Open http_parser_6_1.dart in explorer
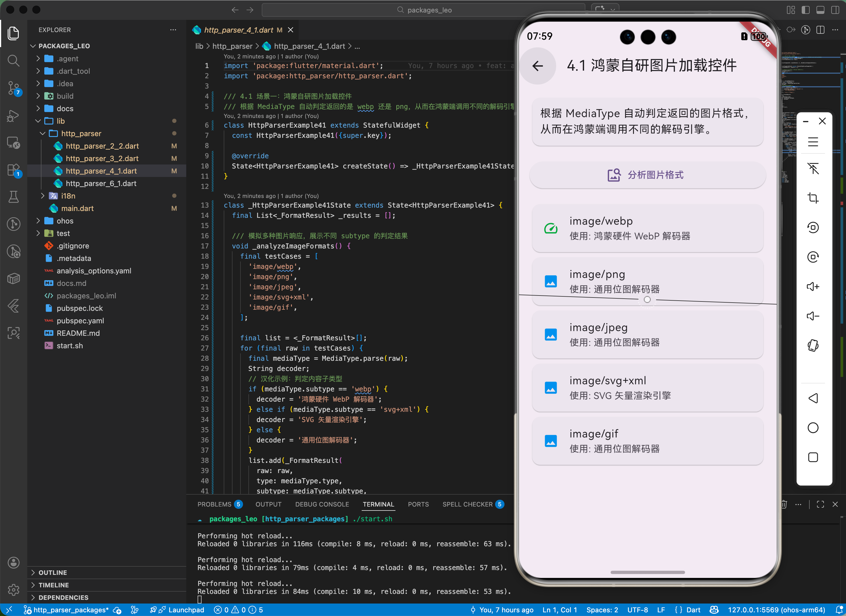Image resolution: width=846 pixels, height=616 pixels. coord(101,183)
